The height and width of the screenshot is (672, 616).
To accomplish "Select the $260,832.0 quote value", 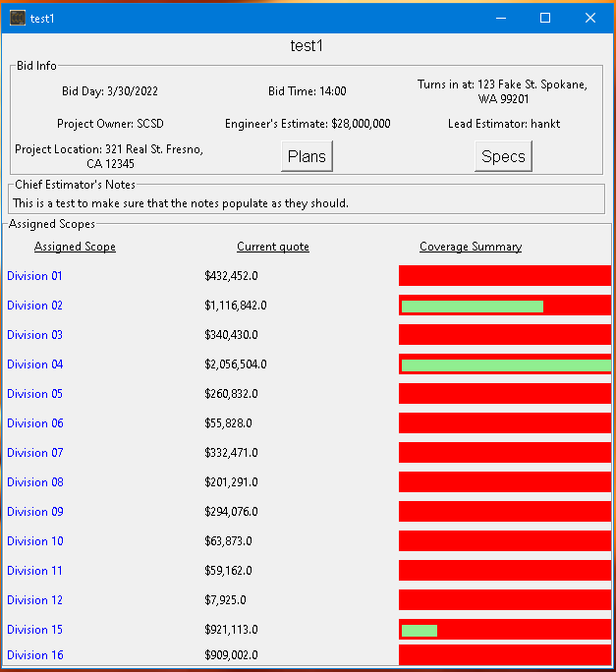I will click(232, 393).
